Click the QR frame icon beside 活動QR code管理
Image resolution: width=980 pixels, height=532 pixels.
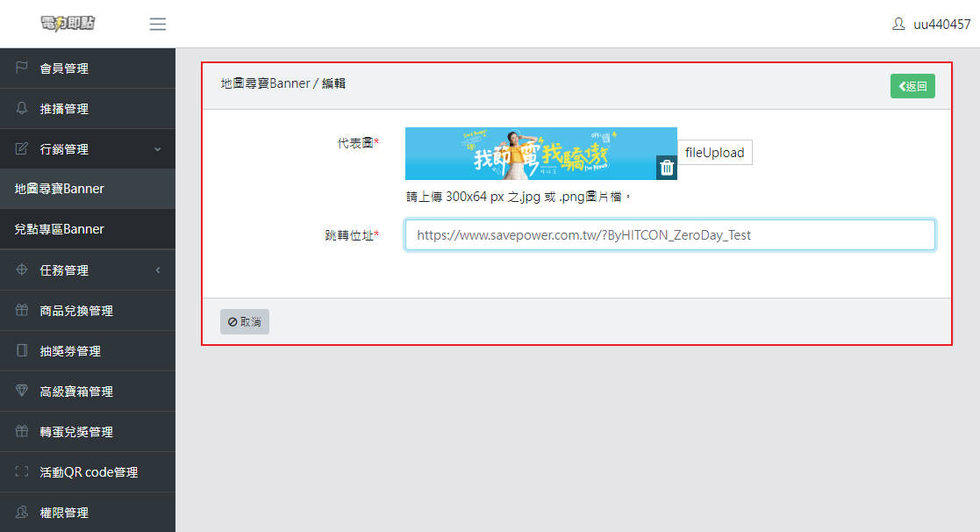[x=22, y=471]
